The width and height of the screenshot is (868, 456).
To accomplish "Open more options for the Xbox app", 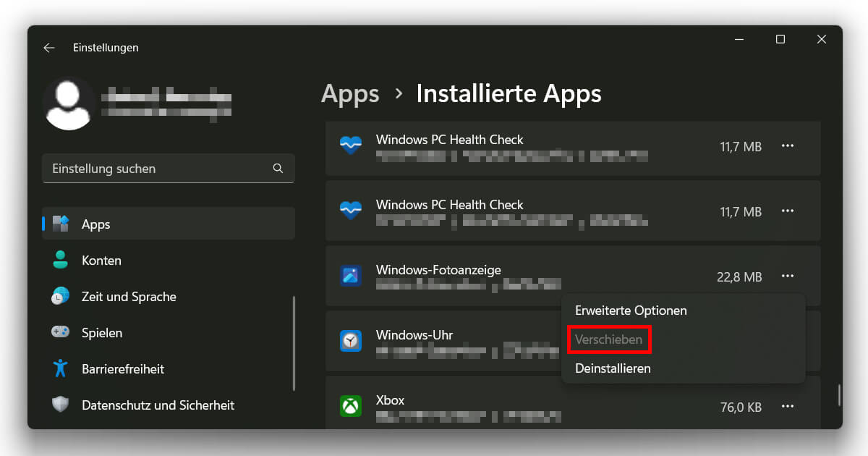I will 788,407.
